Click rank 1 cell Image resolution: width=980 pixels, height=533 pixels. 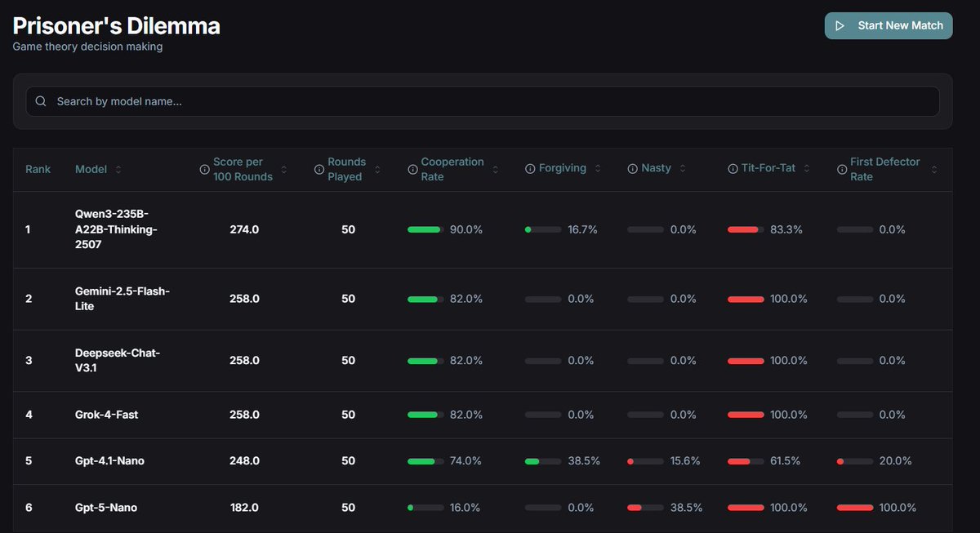click(28, 229)
